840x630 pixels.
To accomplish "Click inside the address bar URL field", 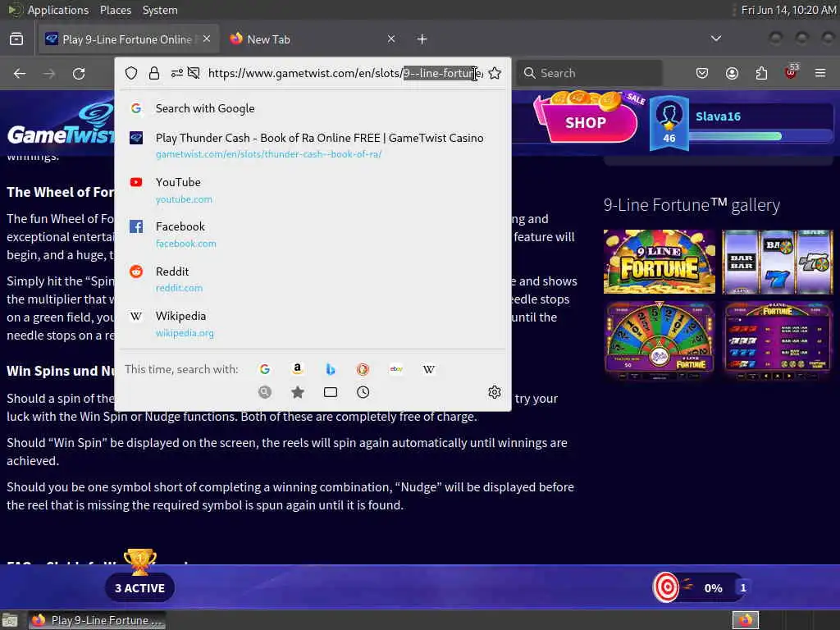I will pyautogui.click(x=345, y=73).
